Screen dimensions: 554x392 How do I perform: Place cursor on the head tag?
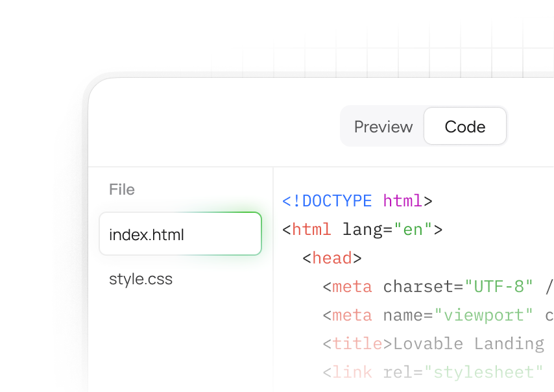331,258
